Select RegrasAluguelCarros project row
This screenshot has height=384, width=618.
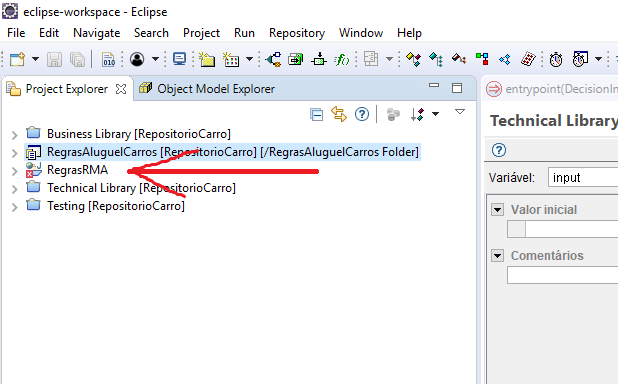(x=223, y=152)
